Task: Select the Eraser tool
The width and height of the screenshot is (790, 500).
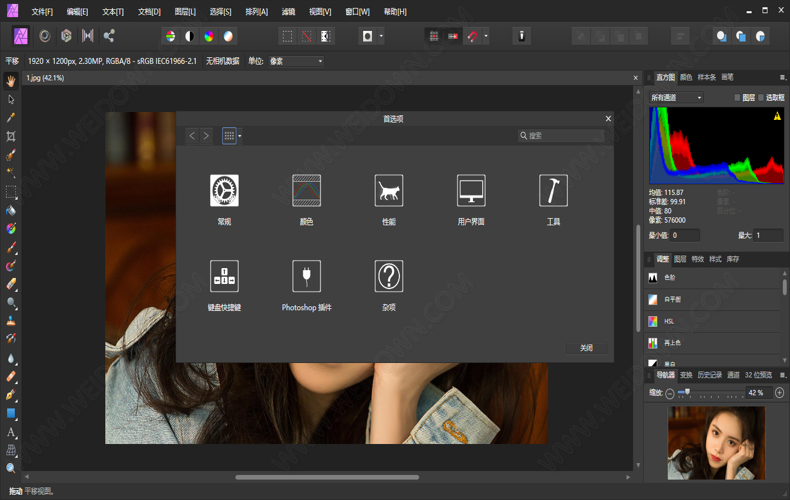Action: coord(11,284)
